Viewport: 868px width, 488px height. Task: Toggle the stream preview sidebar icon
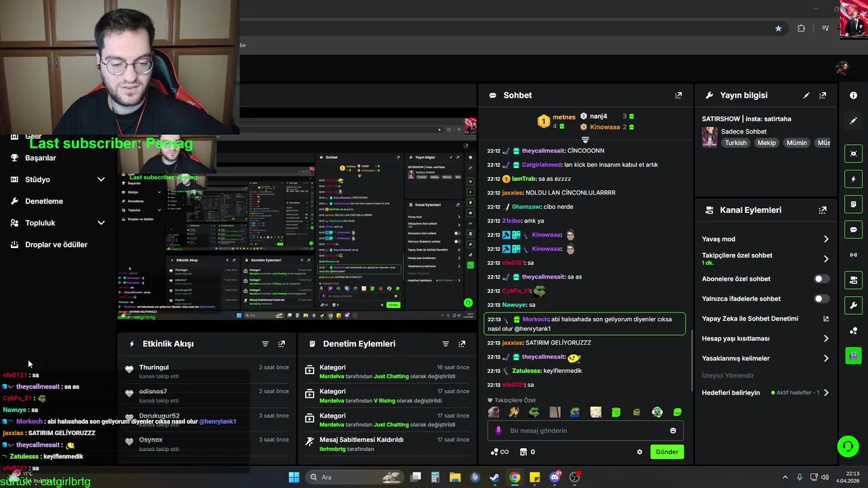[853, 154]
